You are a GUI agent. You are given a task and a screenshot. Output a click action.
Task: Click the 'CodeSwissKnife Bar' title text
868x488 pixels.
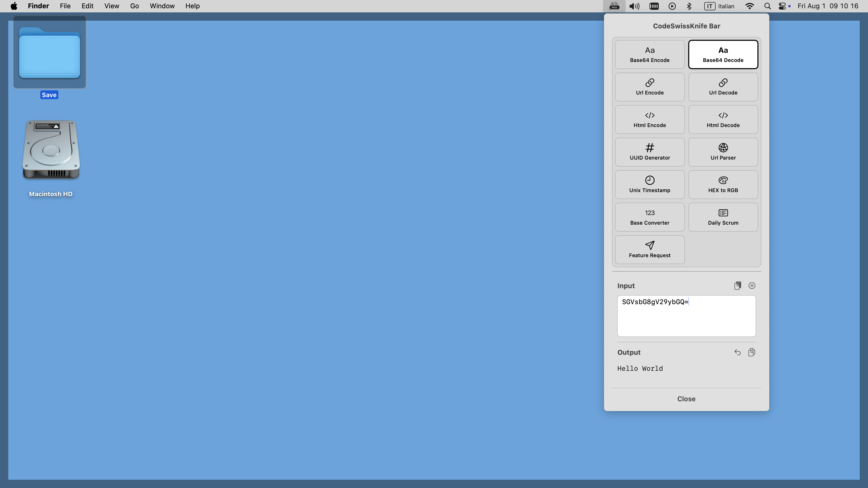[x=686, y=26]
